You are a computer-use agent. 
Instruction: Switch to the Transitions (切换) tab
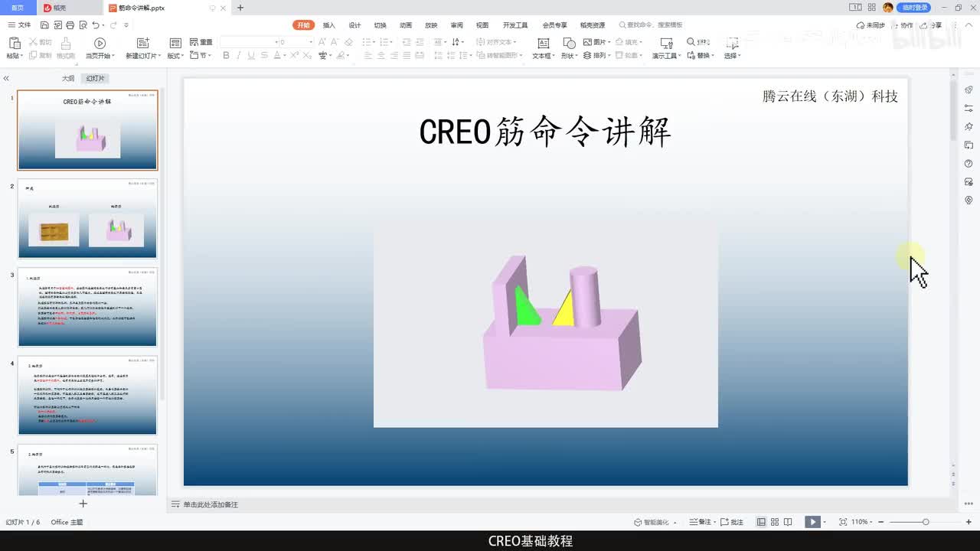click(x=381, y=25)
